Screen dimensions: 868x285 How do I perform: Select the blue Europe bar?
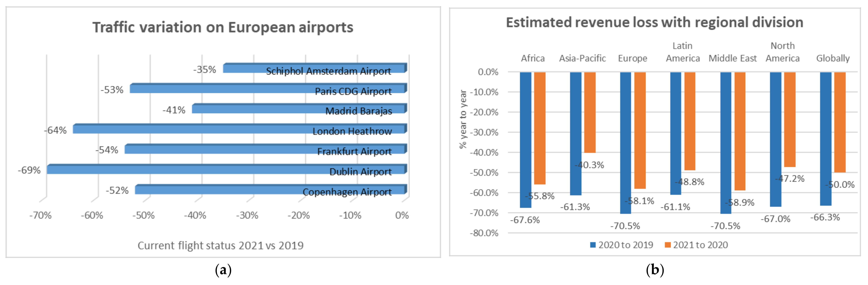625,143
